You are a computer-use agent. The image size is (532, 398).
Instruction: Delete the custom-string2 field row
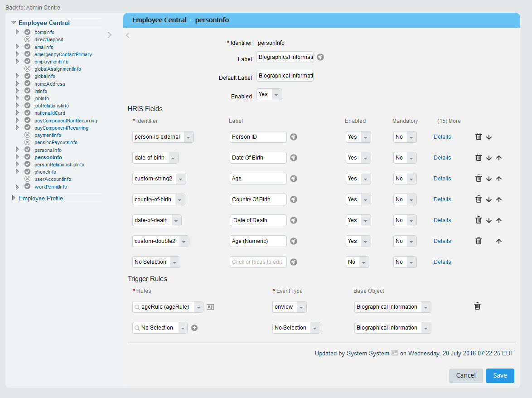[479, 179]
